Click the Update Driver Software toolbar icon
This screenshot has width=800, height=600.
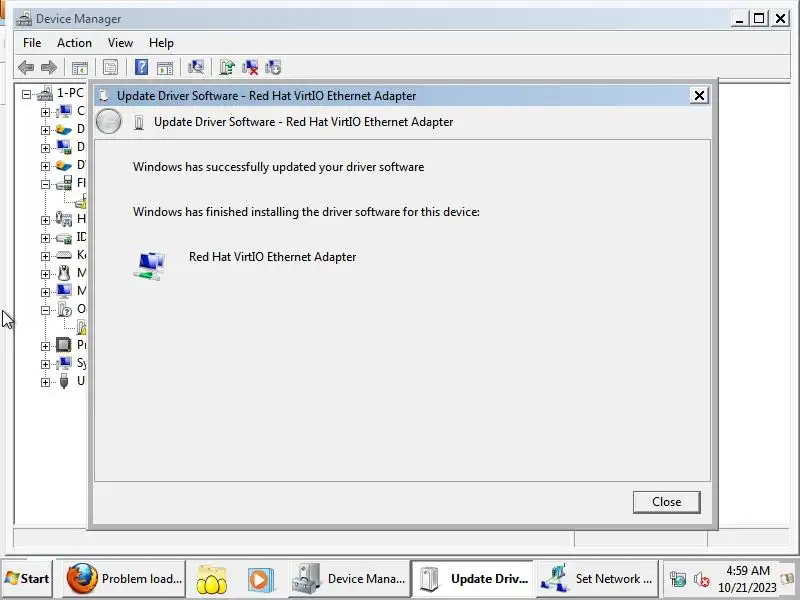click(227, 67)
